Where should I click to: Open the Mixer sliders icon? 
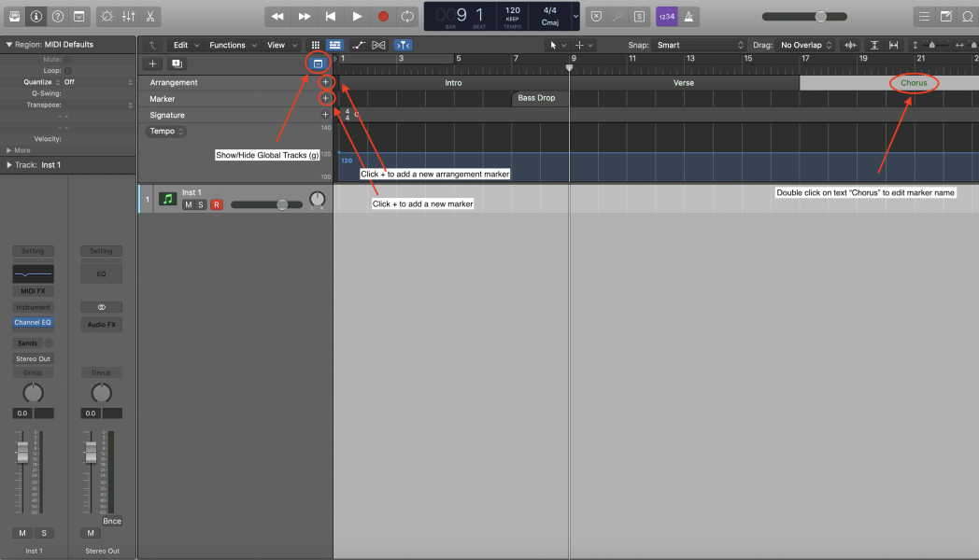coord(129,16)
